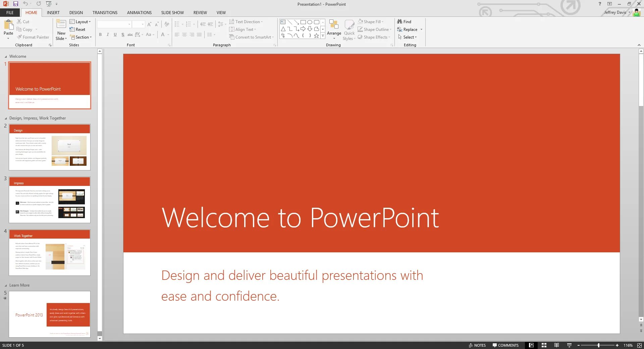This screenshot has height=349, width=644.
Task: Expand the font name combo box
Action: click(129, 24)
